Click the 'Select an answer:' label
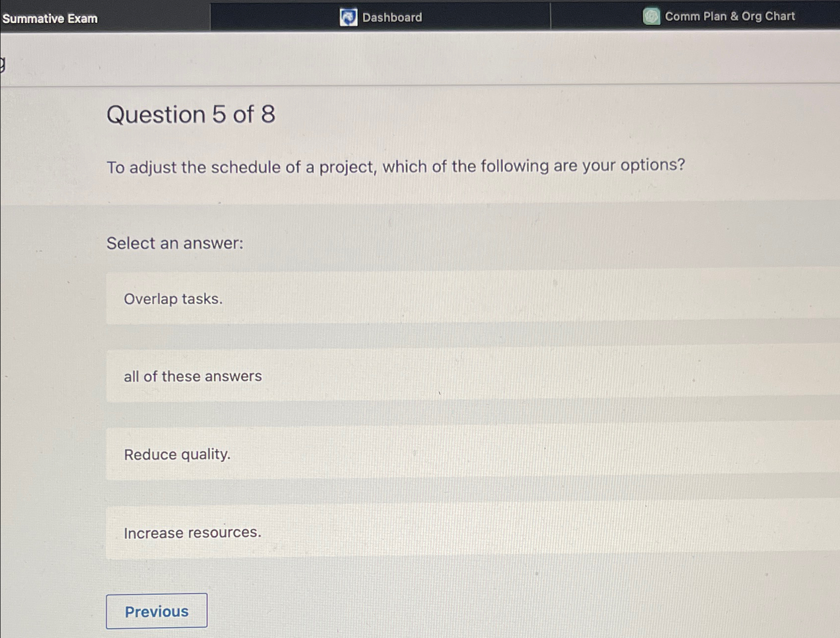This screenshot has width=840, height=638. click(x=175, y=243)
